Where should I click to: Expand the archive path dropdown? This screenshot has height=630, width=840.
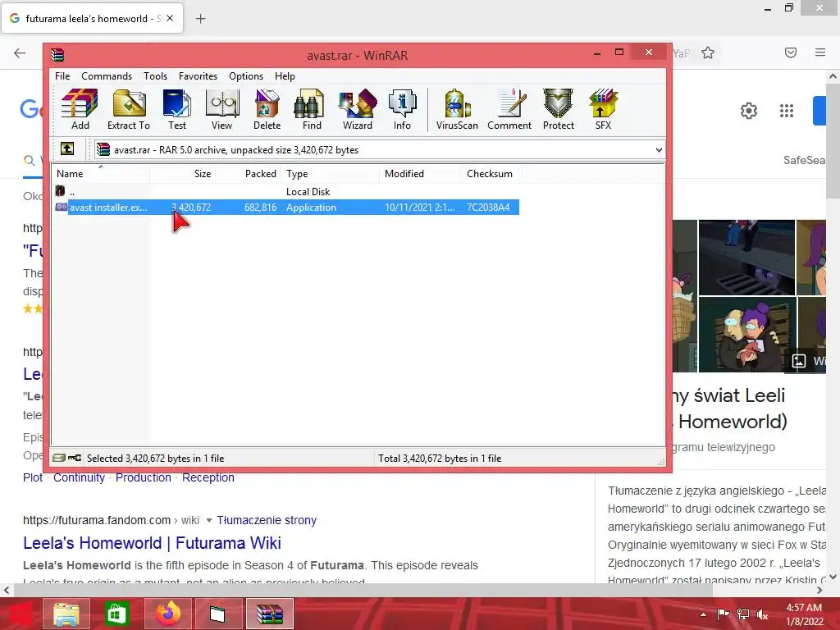coord(659,150)
